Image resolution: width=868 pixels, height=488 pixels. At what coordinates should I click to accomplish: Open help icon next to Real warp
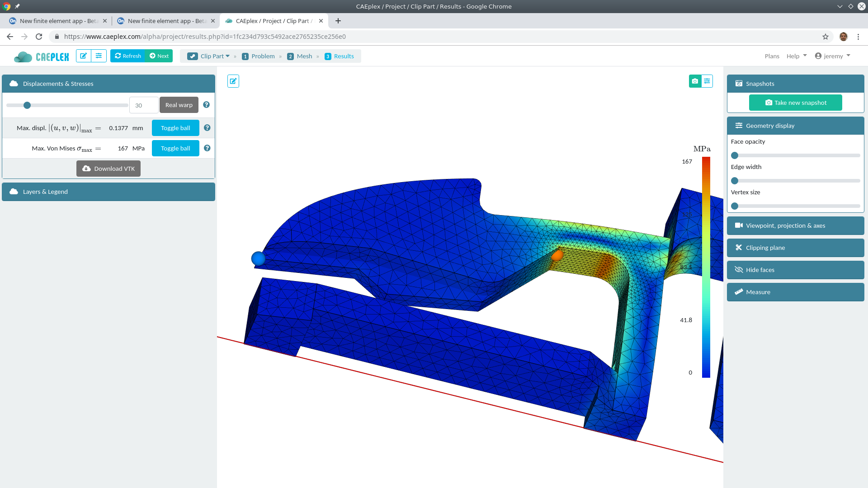pyautogui.click(x=206, y=105)
